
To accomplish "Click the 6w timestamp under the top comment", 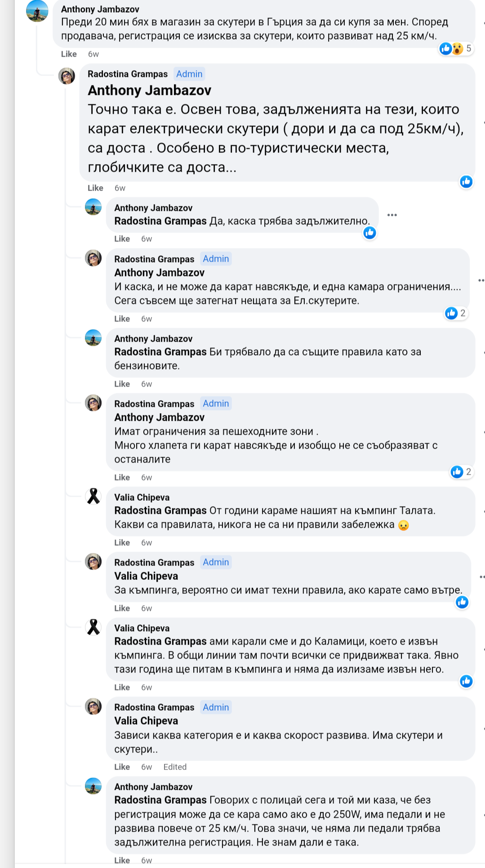I will click(93, 54).
